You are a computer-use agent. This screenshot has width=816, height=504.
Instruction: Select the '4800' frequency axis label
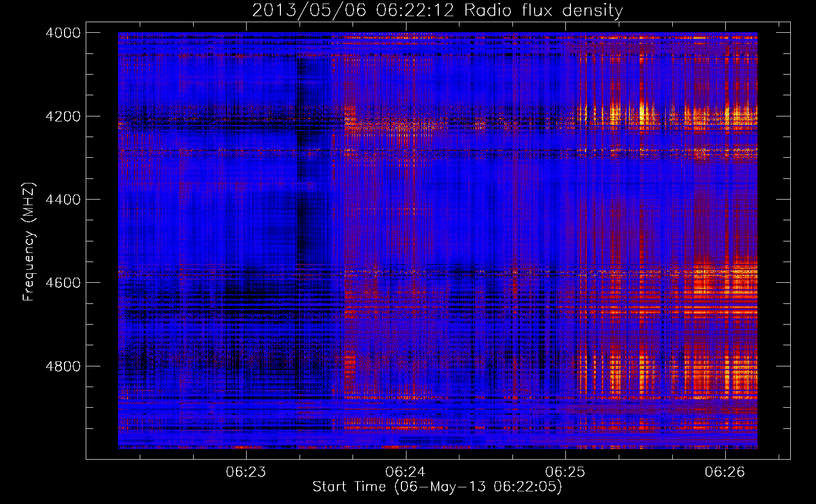click(63, 366)
